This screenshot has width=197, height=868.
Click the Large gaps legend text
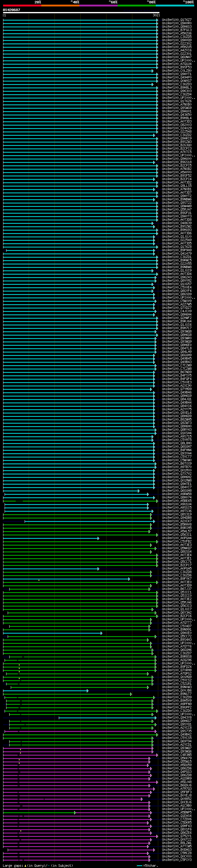click(x=38, y=865)
